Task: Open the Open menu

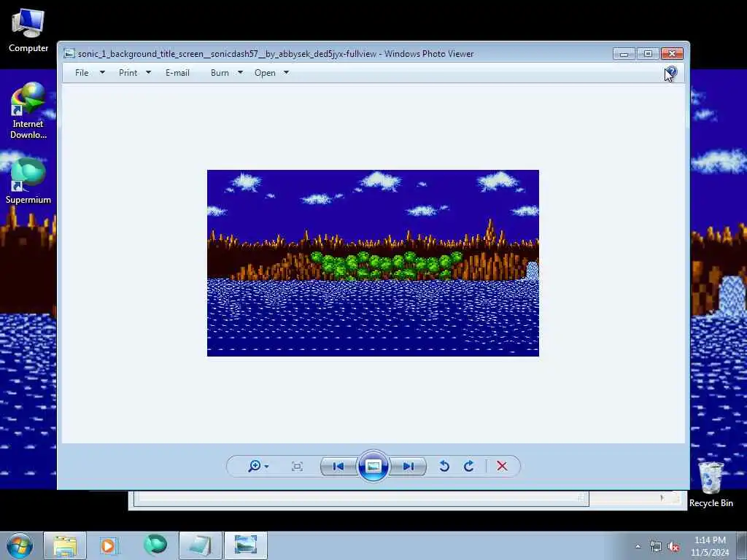Action: click(265, 73)
